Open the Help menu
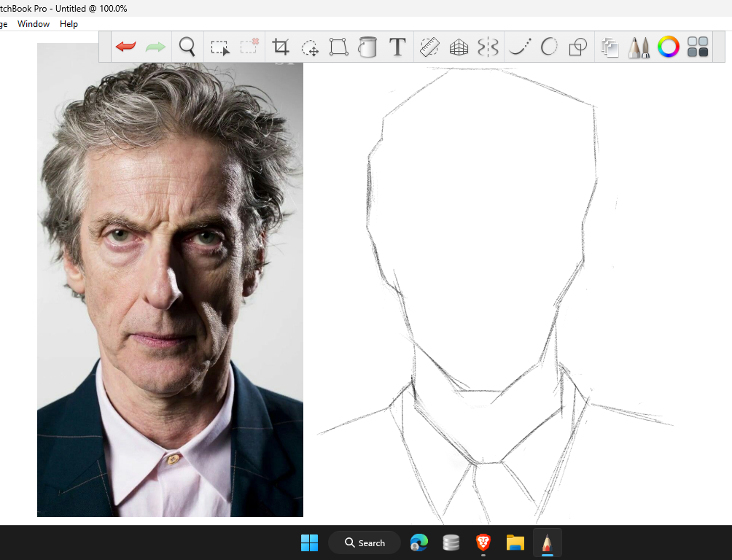 [69, 24]
